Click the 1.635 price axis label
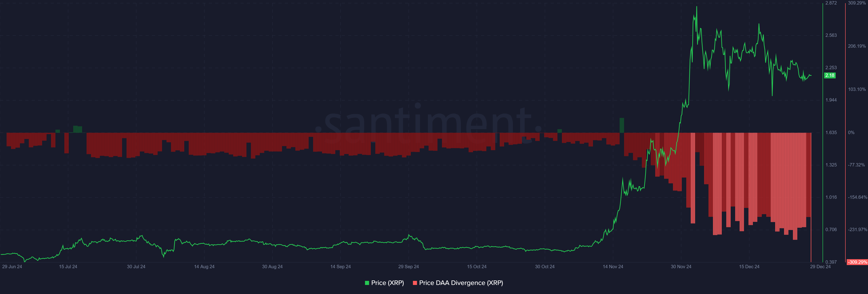The image size is (868, 294). pyautogui.click(x=831, y=133)
